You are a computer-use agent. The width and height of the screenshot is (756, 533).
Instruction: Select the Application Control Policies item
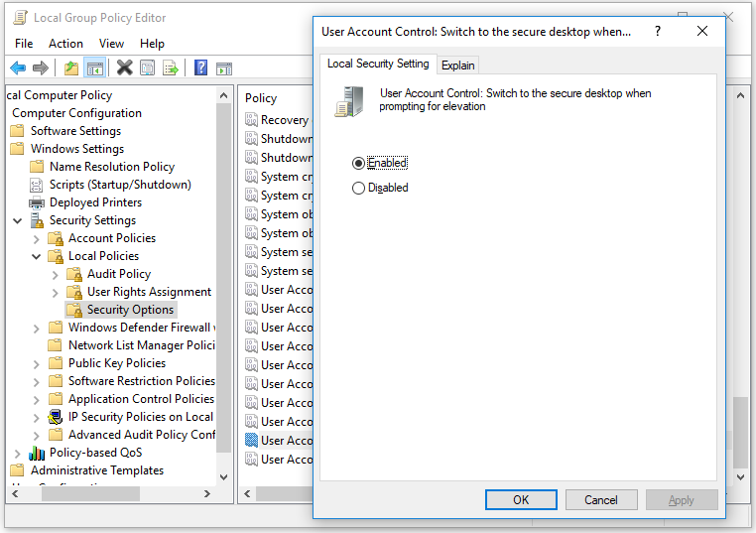pos(141,399)
